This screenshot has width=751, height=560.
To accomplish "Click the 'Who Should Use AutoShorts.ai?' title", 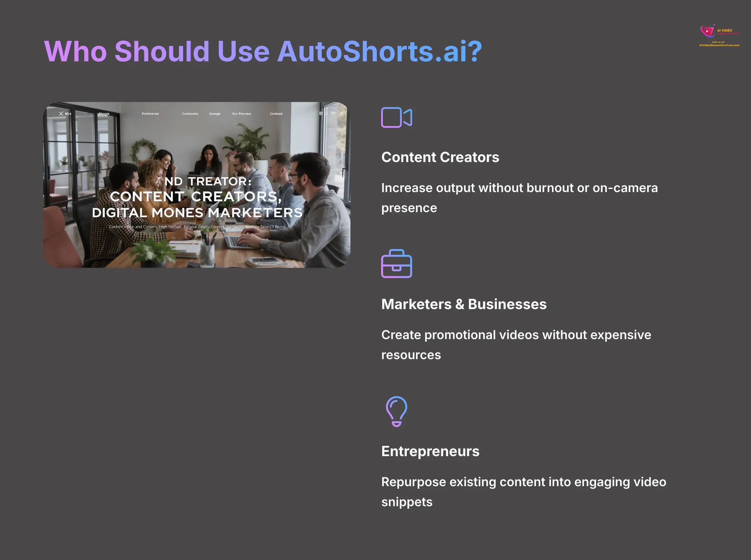I will [x=263, y=52].
